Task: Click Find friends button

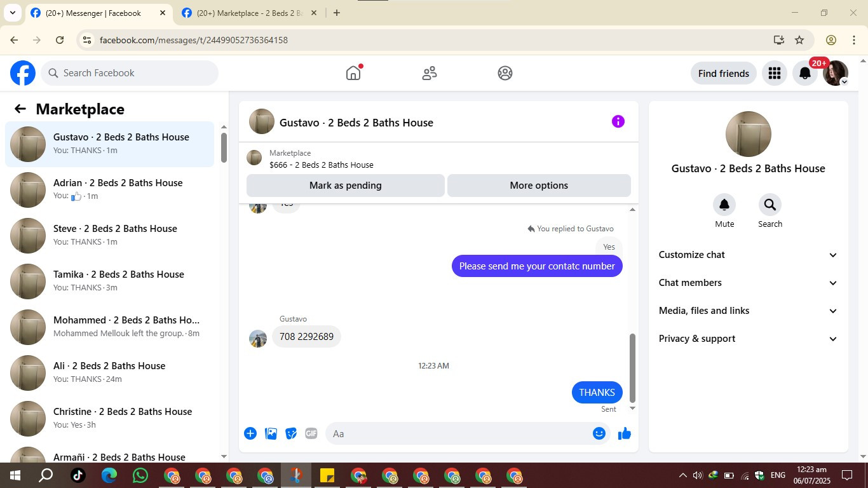Action: (x=724, y=73)
